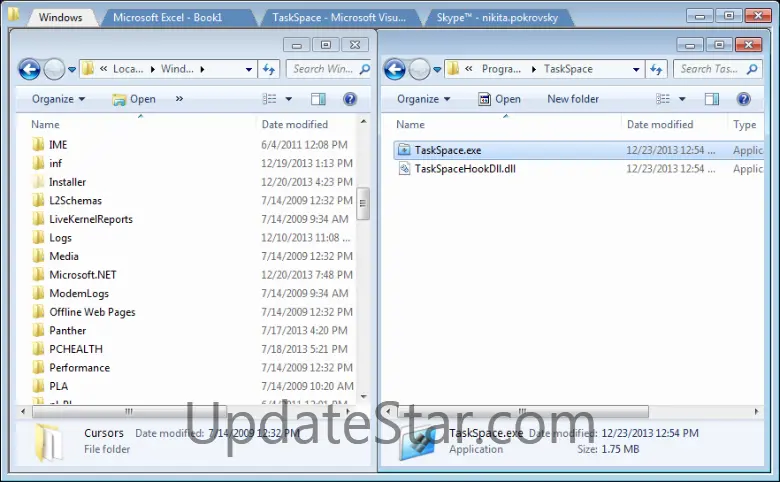
Task: Refresh the TaskSpace folder view
Action: point(657,69)
